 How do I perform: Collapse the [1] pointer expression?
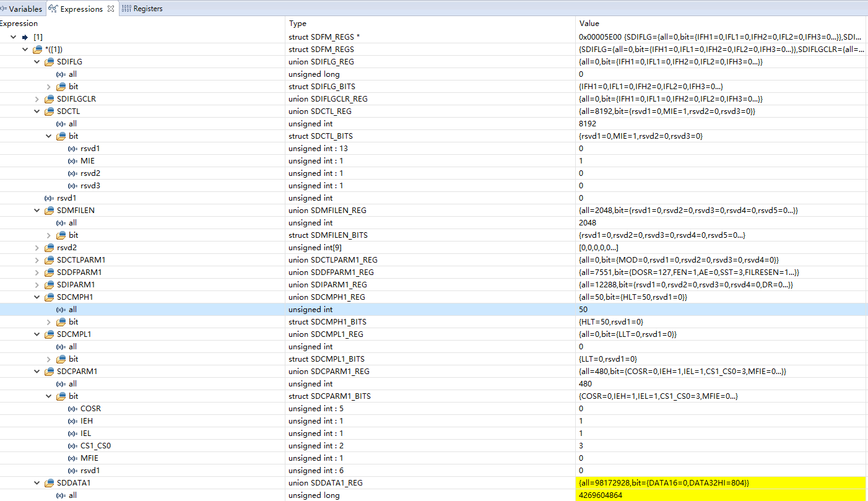pos(13,37)
